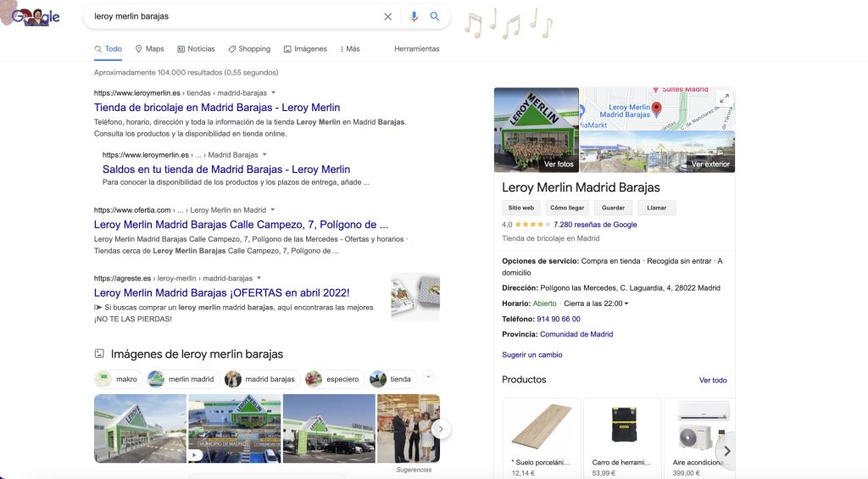Click the star rating icons
Viewport: 868px width, 479px height.
(x=532, y=225)
